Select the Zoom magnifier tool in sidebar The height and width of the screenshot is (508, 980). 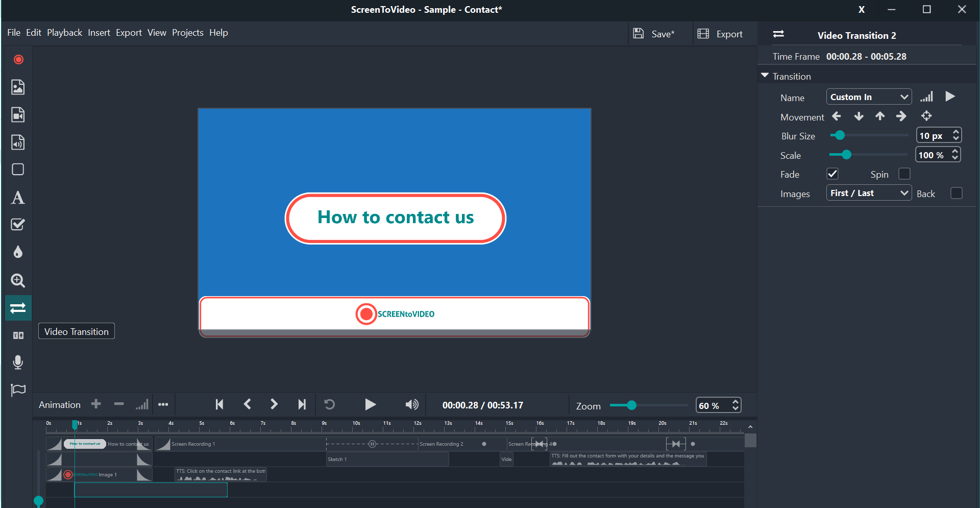[x=18, y=280]
